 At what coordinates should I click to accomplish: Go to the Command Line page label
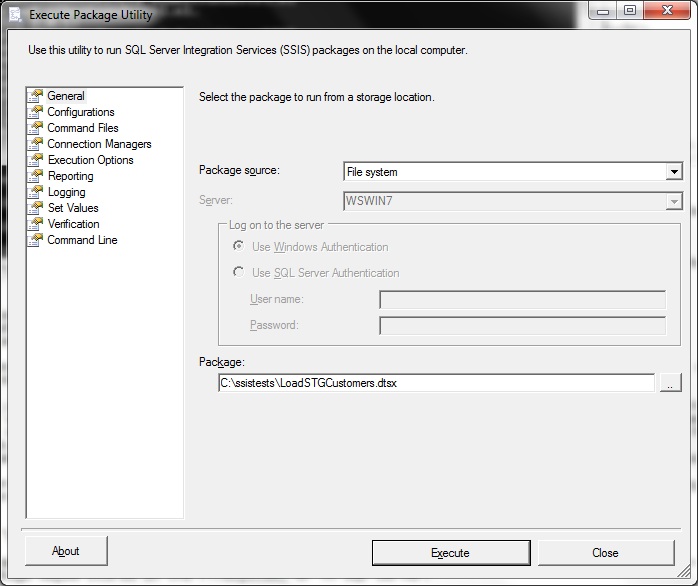82,240
